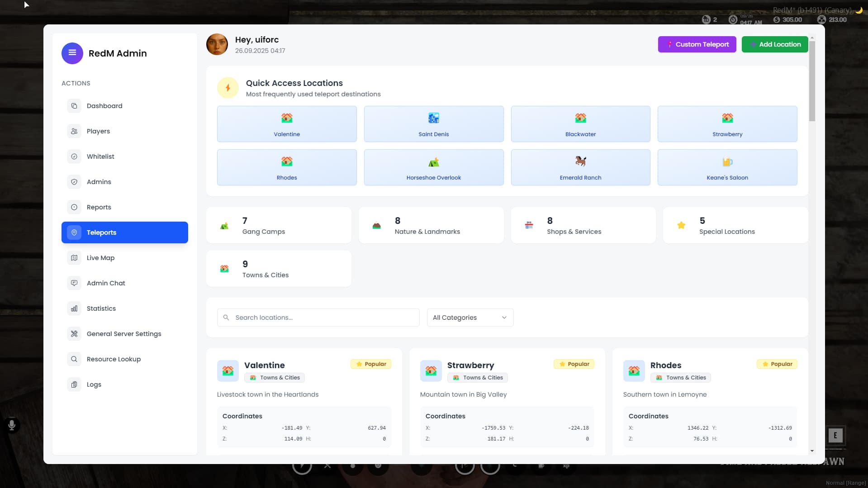Image resolution: width=868 pixels, height=488 pixels.
Task: Click the microphone icon on the left edge
Action: click(x=11, y=424)
